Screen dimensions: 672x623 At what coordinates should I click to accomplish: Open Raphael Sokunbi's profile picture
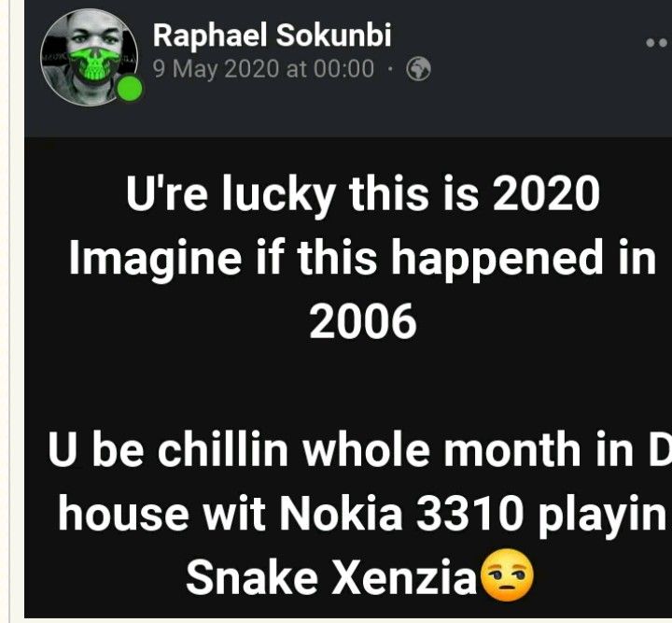(x=90, y=58)
